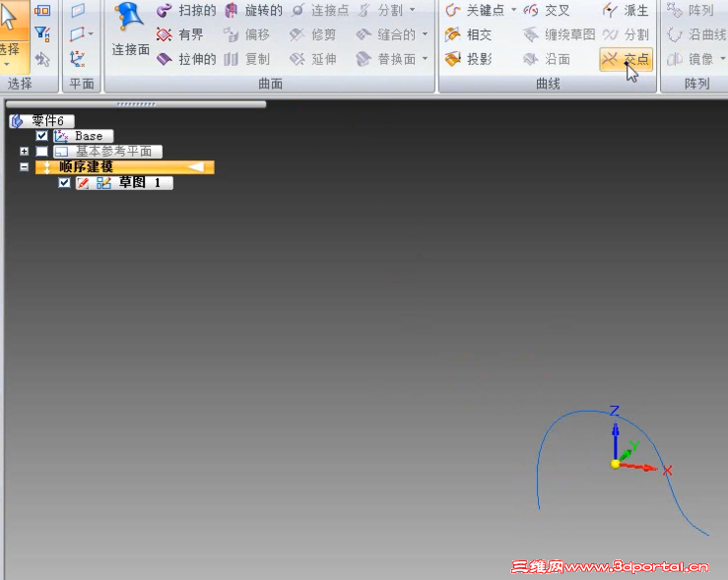Click the coincident plane icon
728x580 pixels.
coord(78,10)
